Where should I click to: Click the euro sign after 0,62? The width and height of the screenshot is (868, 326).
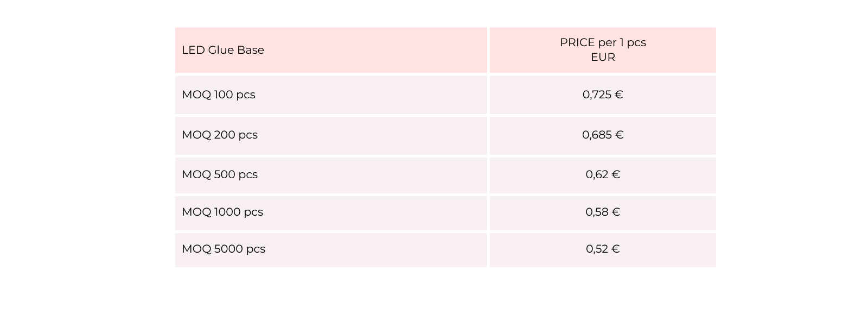coord(616,174)
